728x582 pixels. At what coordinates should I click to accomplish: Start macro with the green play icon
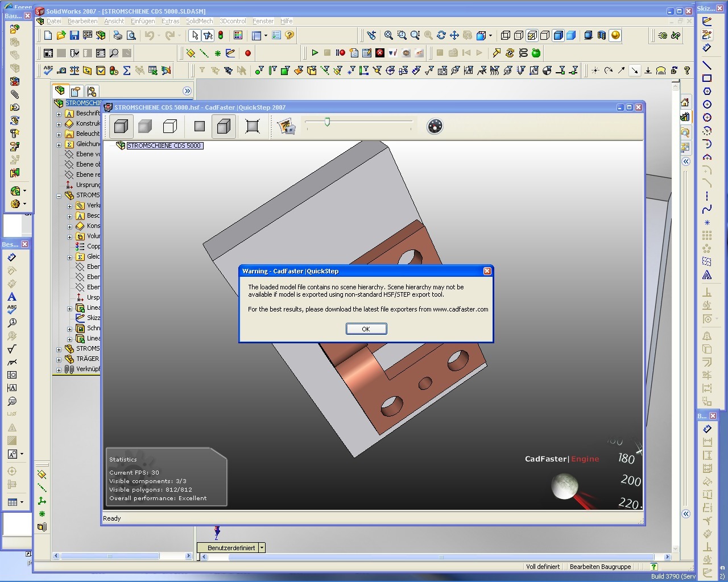[x=315, y=53]
